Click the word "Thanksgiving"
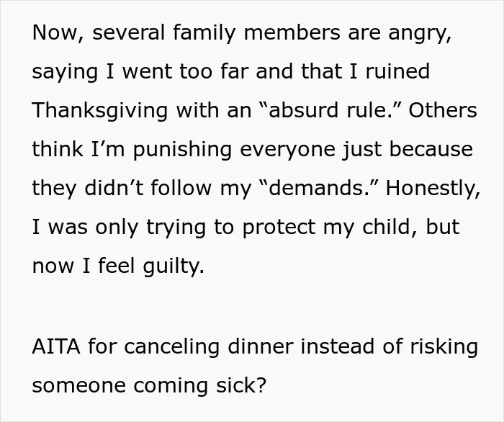Image resolution: width=504 pixels, height=422 pixels. (x=99, y=111)
